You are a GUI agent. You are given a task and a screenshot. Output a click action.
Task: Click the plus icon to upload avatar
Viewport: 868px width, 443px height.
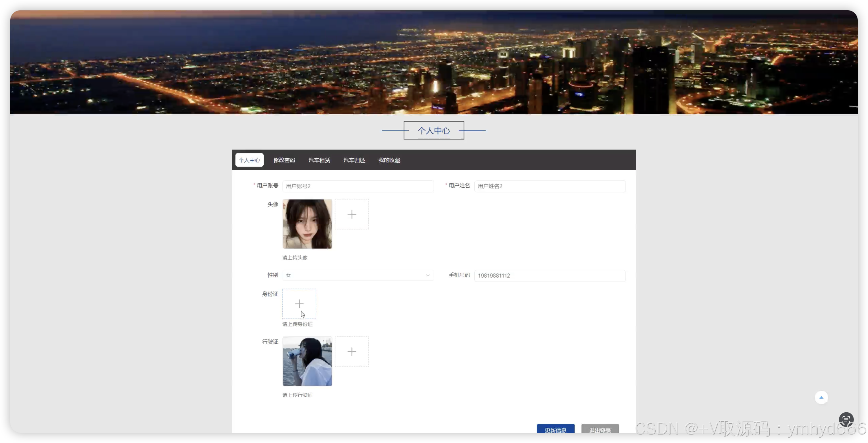[352, 214]
